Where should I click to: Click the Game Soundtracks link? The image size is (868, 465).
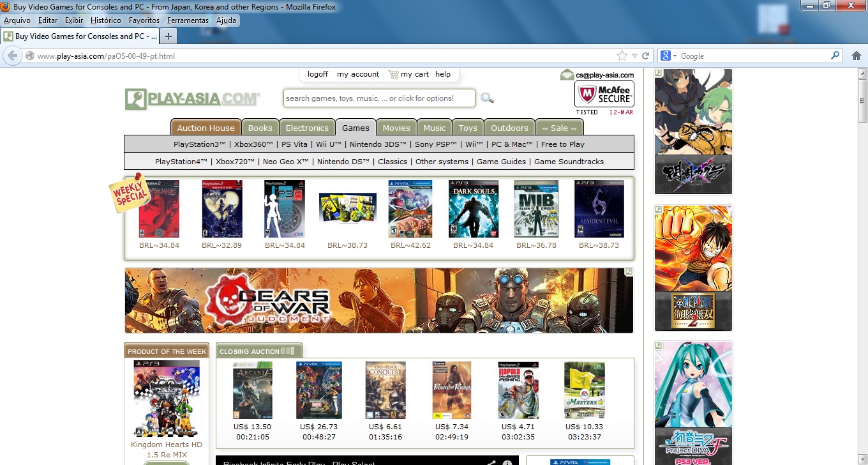pyautogui.click(x=569, y=162)
